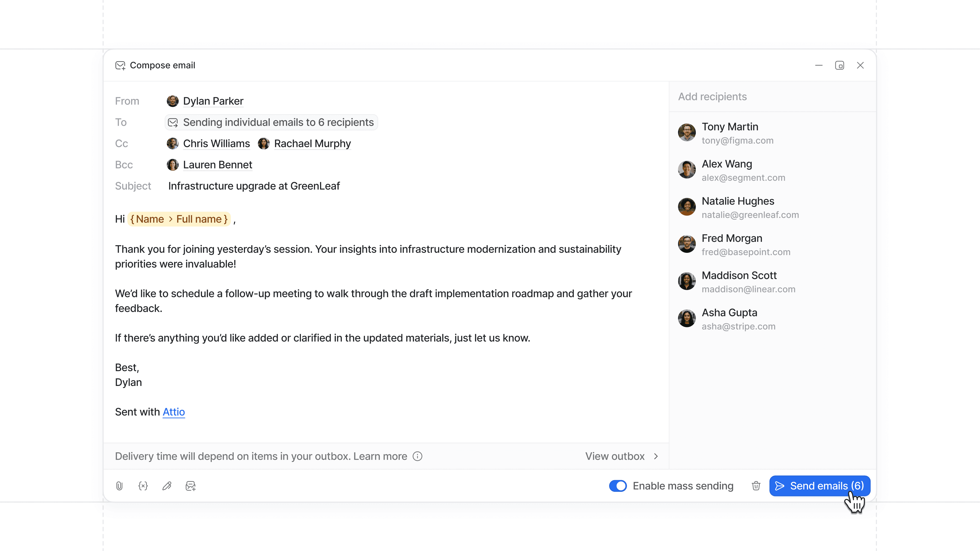The width and height of the screenshot is (980, 551).
Task: Delete the draft with the trash icon
Action: [x=756, y=486]
